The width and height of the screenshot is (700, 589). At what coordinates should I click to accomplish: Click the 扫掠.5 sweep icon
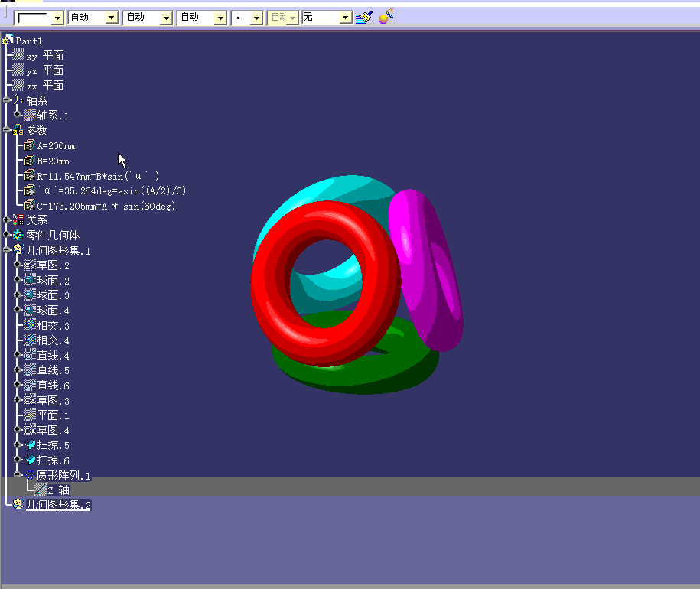click(x=30, y=444)
